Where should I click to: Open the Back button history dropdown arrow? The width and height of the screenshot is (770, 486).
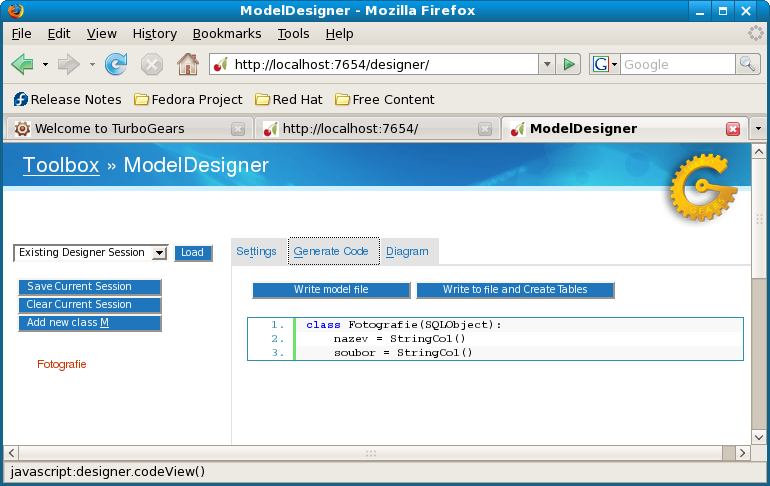pyautogui.click(x=45, y=64)
